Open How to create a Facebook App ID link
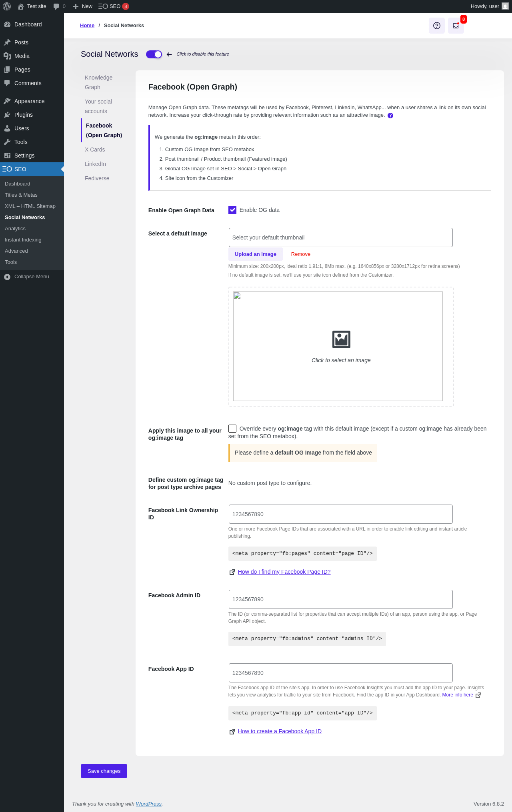Image resolution: width=512 pixels, height=812 pixels. pos(280,731)
